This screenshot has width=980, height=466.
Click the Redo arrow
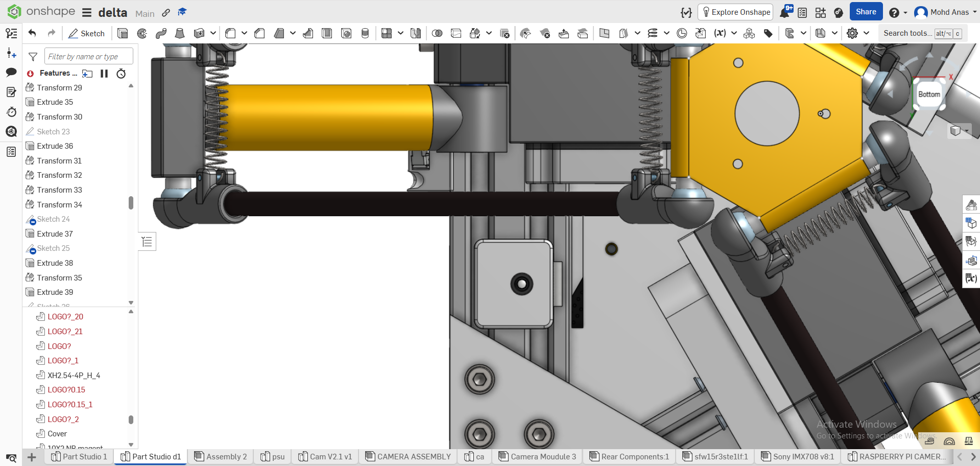point(52,33)
